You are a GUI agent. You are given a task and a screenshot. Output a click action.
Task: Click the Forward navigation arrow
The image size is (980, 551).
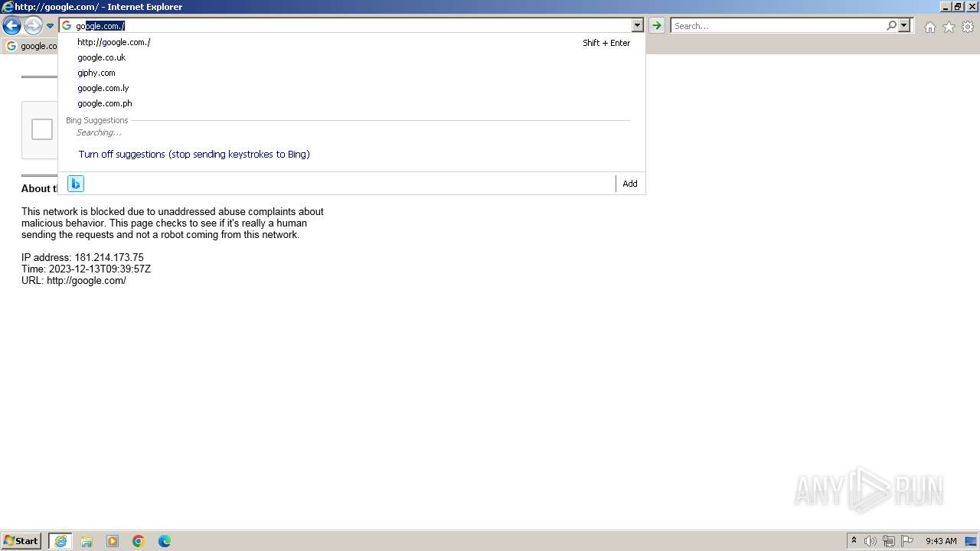point(33,26)
